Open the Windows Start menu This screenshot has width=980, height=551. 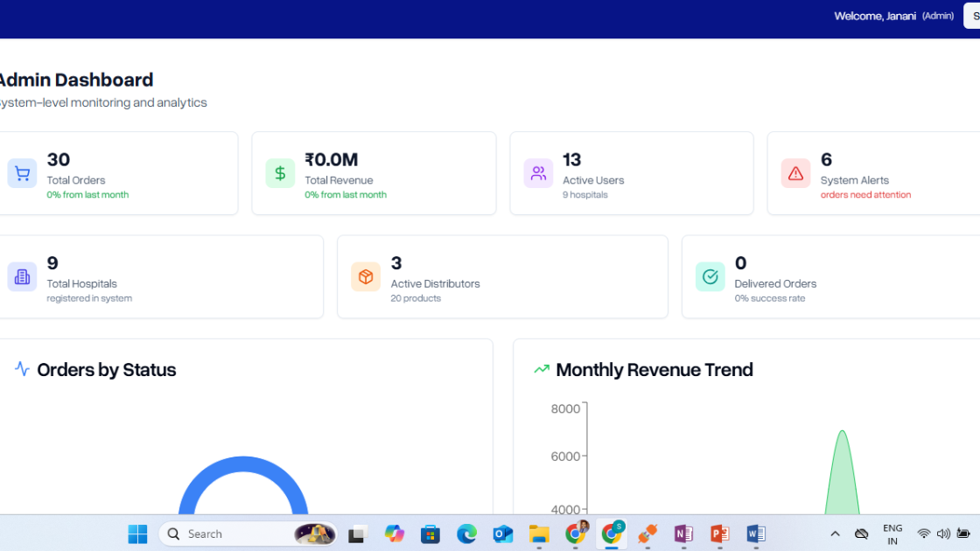137,534
